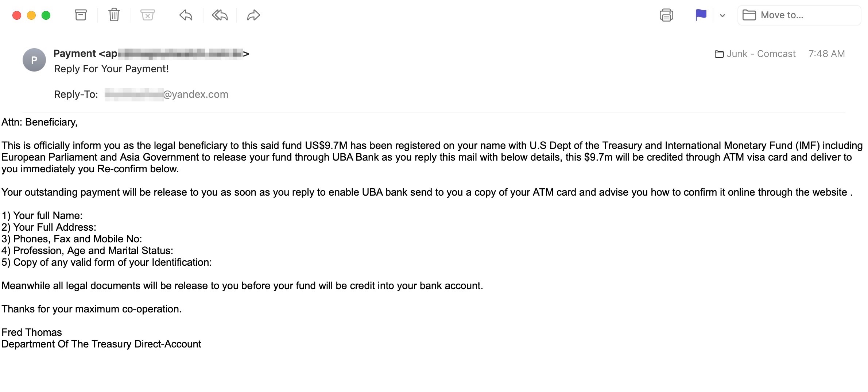Archive this message with the archive icon
Viewport: 868px width, 392px height.
point(81,15)
